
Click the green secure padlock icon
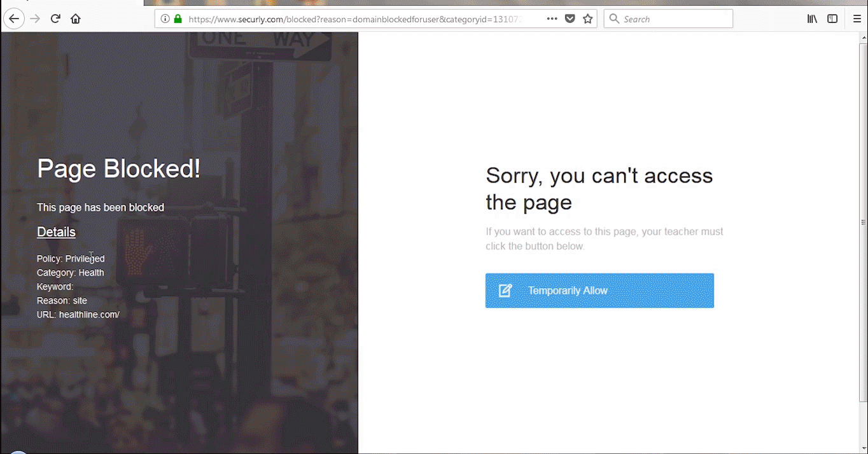[x=178, y=19]
